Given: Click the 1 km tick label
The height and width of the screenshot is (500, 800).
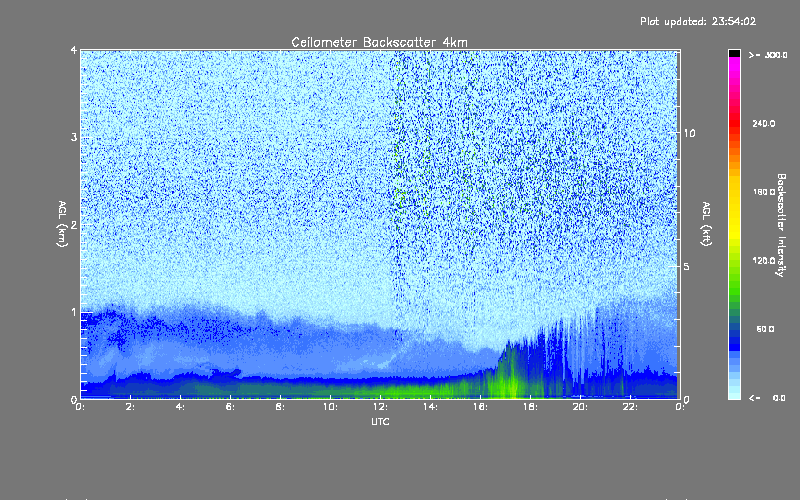Looking at the screenshot, I should (x=74, y=312).
